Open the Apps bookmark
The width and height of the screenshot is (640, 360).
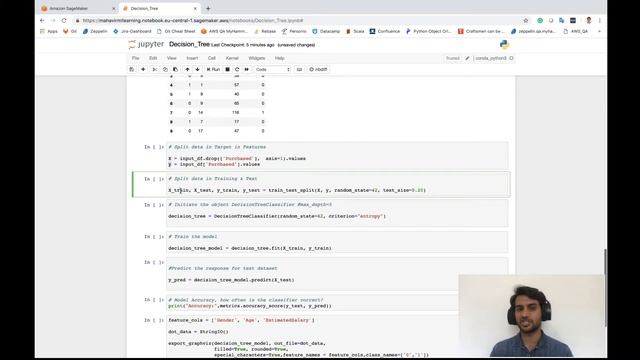(x=49, y=31)
